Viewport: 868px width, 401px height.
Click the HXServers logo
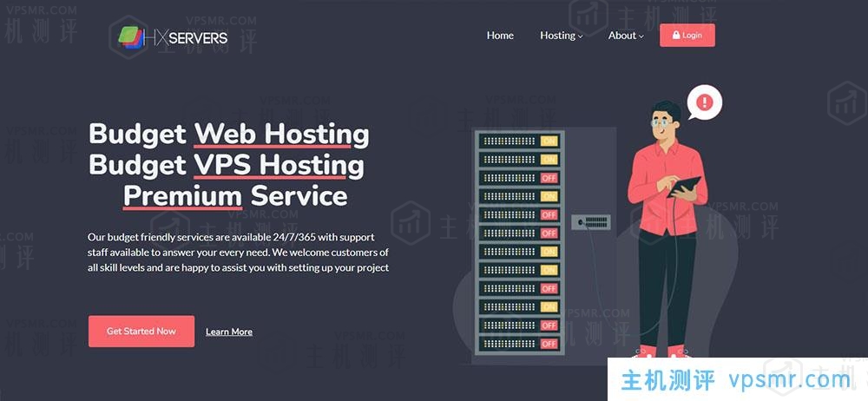click(173, 37)
